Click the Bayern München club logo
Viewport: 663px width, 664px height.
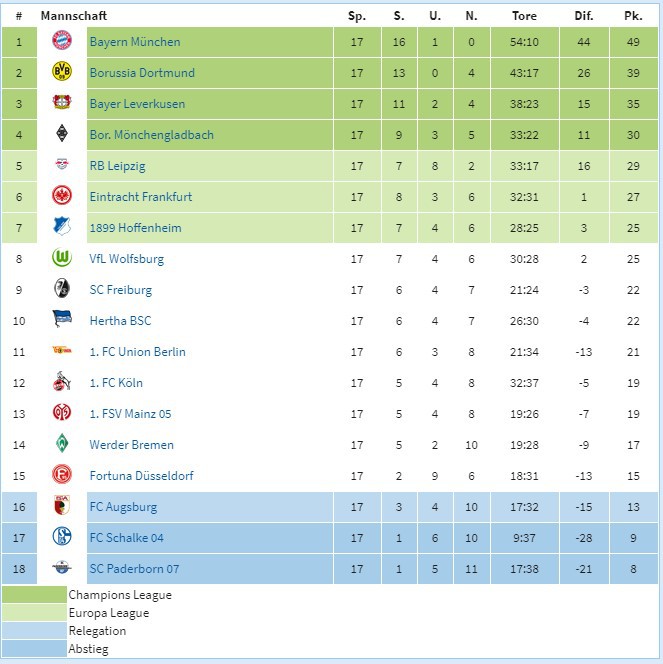pos(62,42)
